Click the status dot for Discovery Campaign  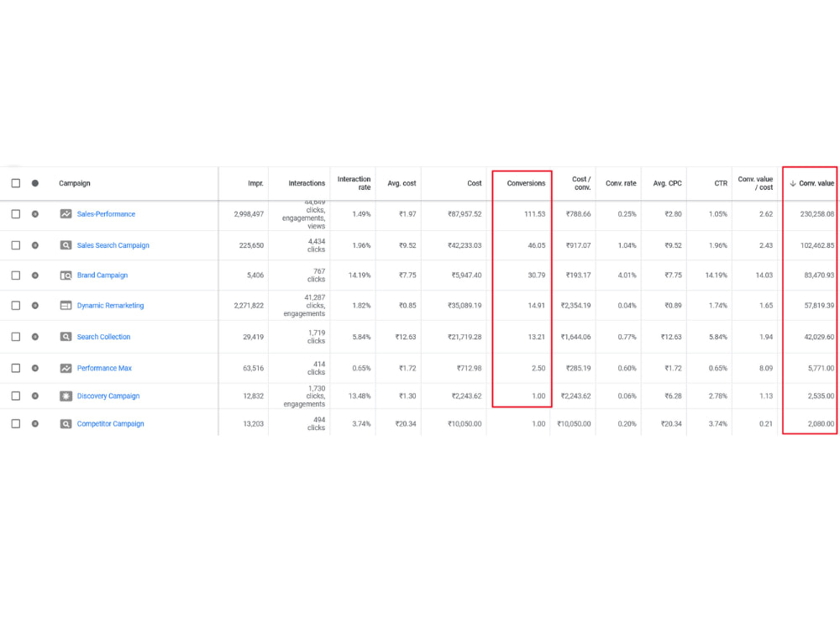pos(34,396)
